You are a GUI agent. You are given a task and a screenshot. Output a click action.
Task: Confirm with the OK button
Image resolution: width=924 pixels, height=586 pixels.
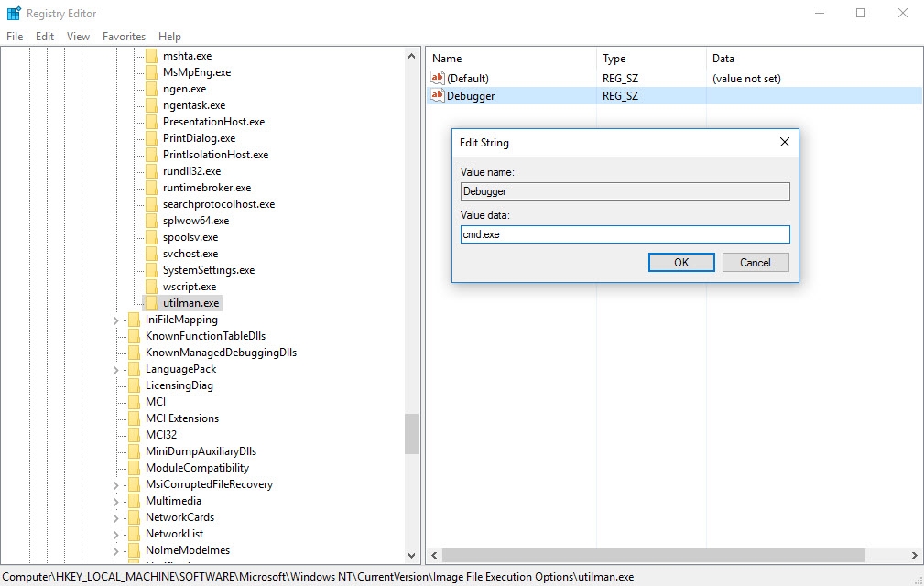[681, 262]
